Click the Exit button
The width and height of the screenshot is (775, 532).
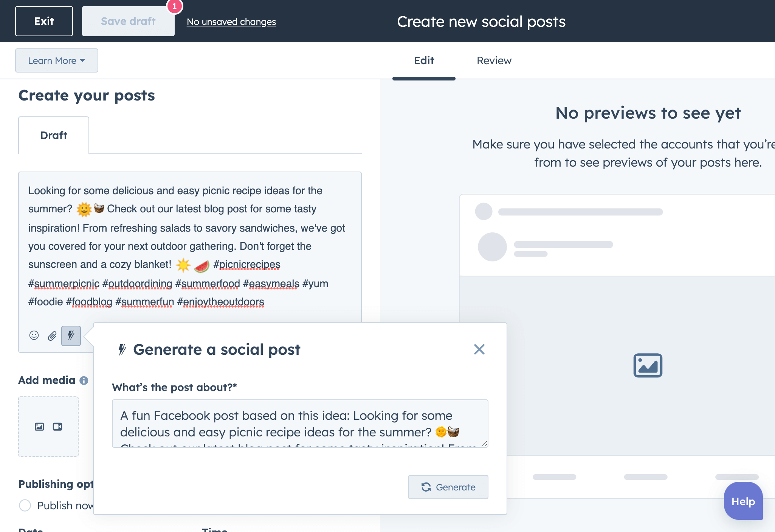[44, 21]
